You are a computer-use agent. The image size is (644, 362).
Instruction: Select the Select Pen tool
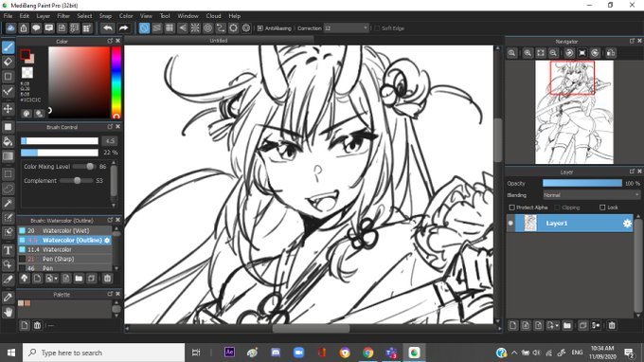coord(8,218)
